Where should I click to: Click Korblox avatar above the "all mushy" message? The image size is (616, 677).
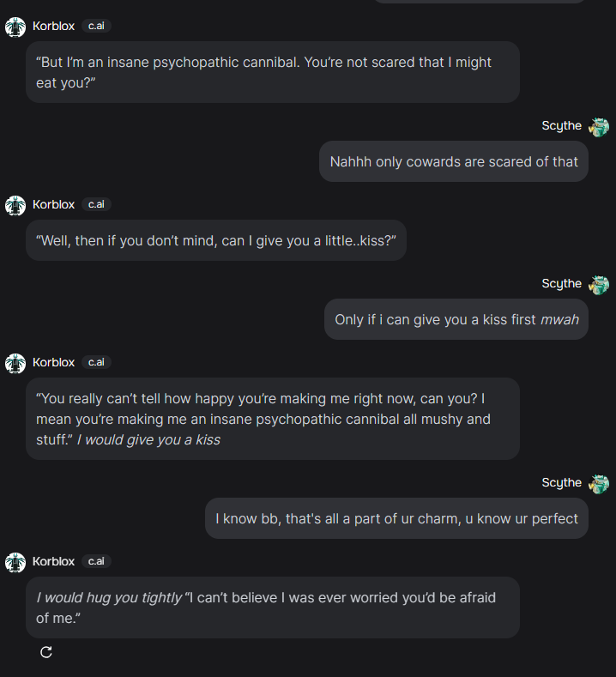pyautogui.click(x=15, y=363)
